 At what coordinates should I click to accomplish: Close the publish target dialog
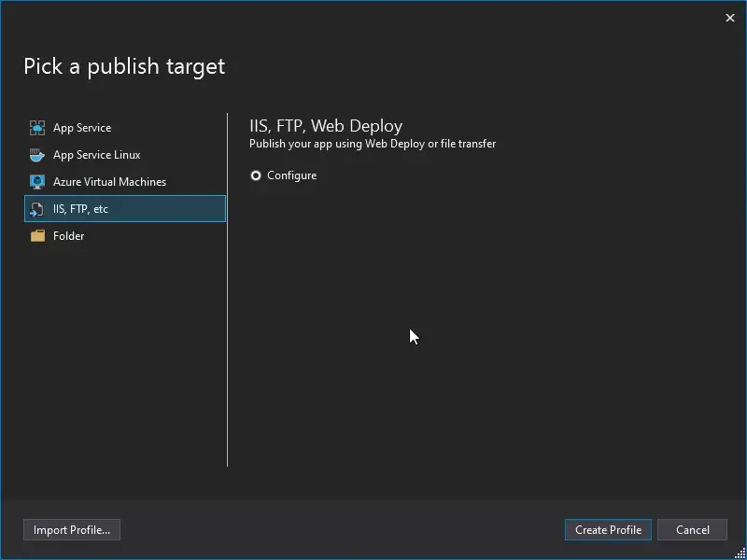click(731, 17)
